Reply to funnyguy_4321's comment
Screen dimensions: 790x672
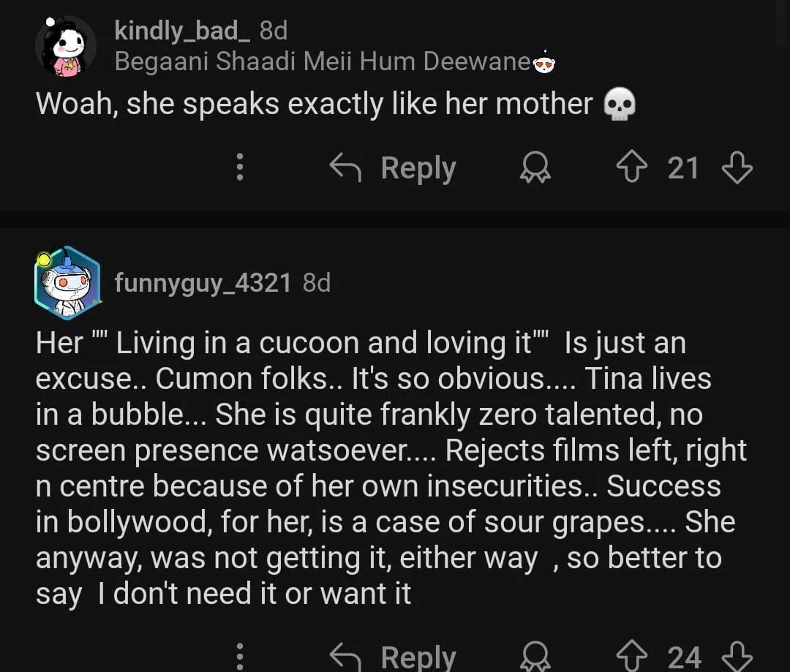394,656
